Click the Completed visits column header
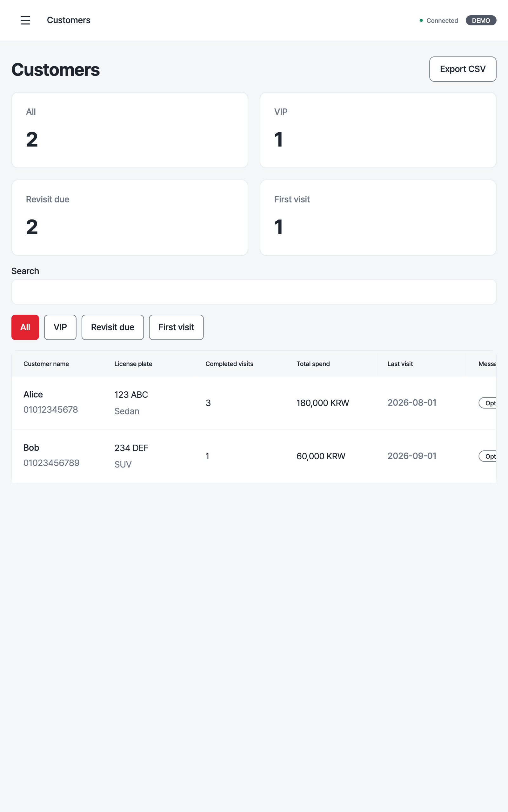This screenshot has width=508, height=812. pos(229,364)
